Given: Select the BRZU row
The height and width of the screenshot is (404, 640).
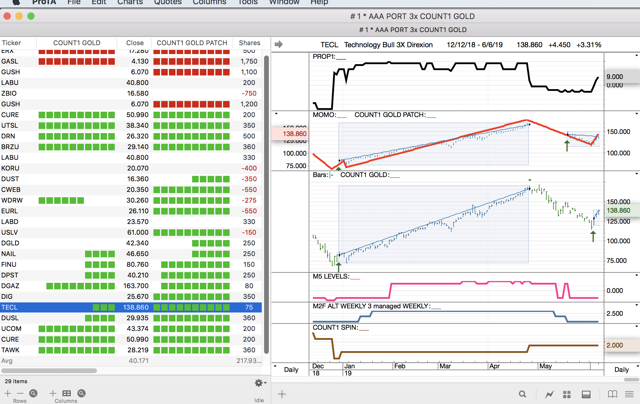Looking at the screenshot, I should click(131, 147).
